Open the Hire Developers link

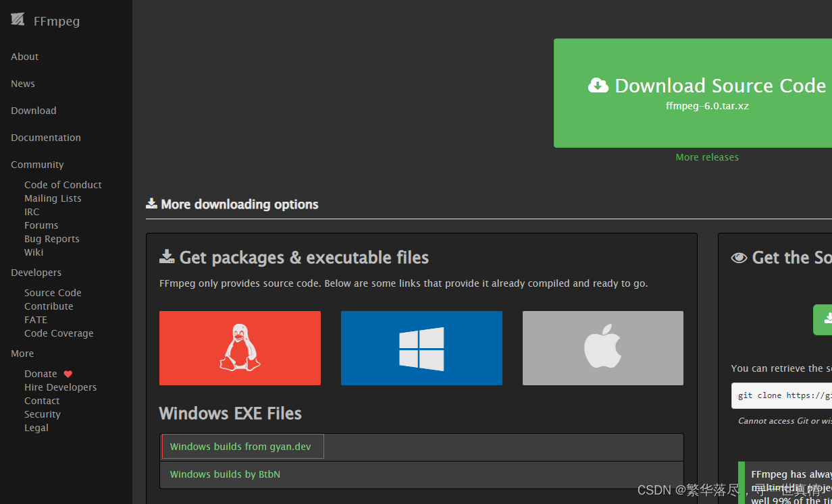(60, 387)
